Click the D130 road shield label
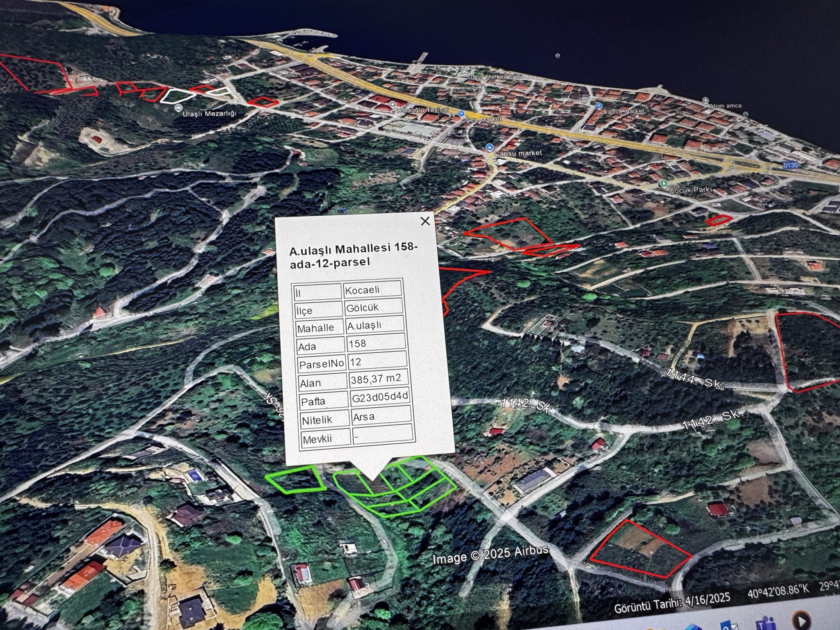The height and width of the screenshot is (630, 840). [790, 165]
